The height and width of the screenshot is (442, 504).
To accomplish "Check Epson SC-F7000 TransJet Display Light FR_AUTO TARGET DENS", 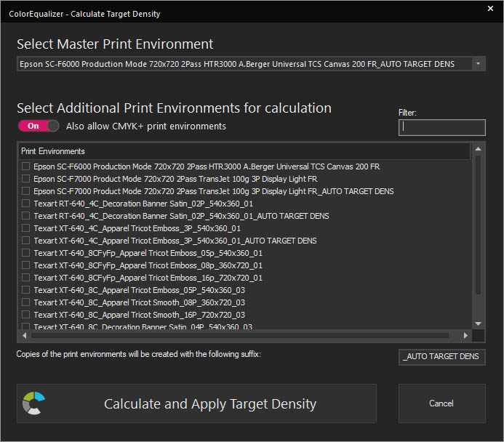I will (x=25, y=190).
